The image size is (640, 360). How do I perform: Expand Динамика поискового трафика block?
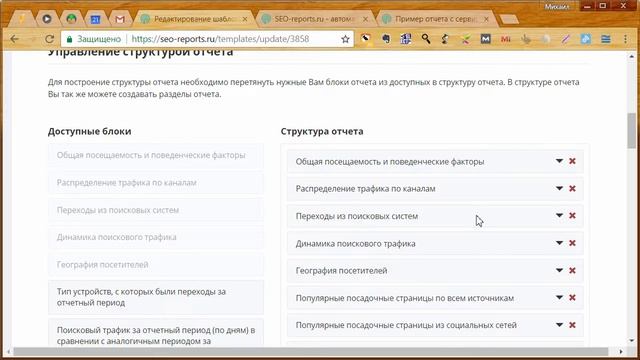coord(559,243)
